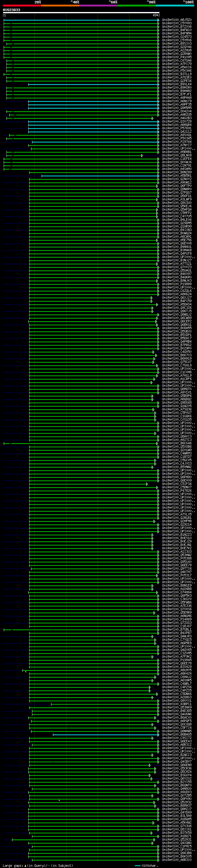Click the cyan alignment bar for UniRef100_B8BA65

[x=106, y=735]
